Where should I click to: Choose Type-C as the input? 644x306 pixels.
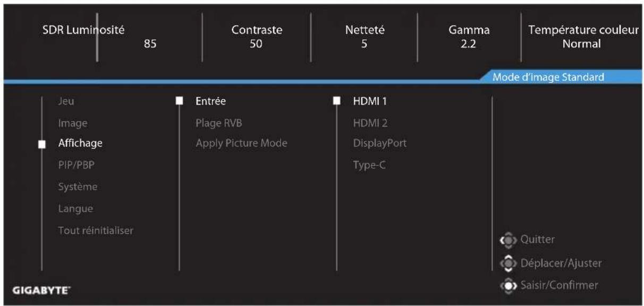(x=369, y=165)
